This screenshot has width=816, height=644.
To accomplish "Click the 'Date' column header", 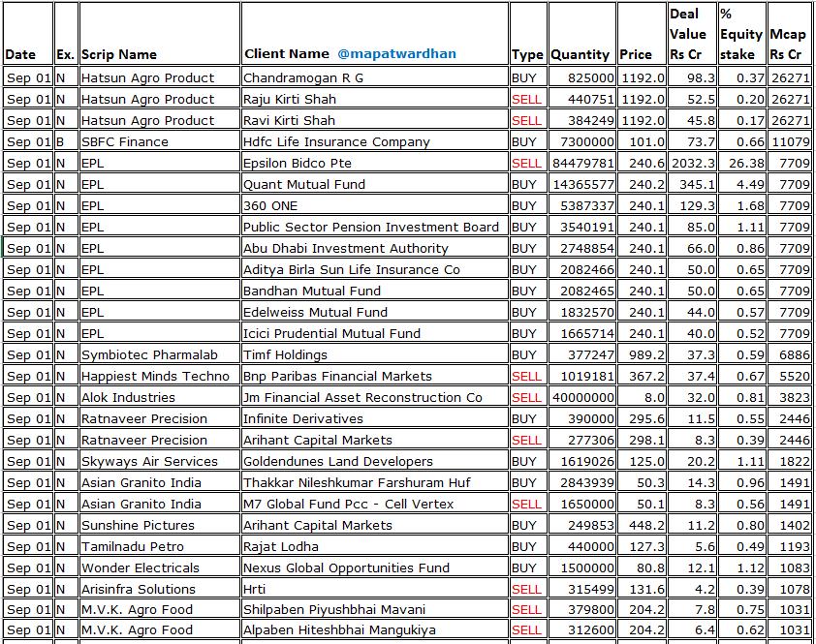I will 28,33.
